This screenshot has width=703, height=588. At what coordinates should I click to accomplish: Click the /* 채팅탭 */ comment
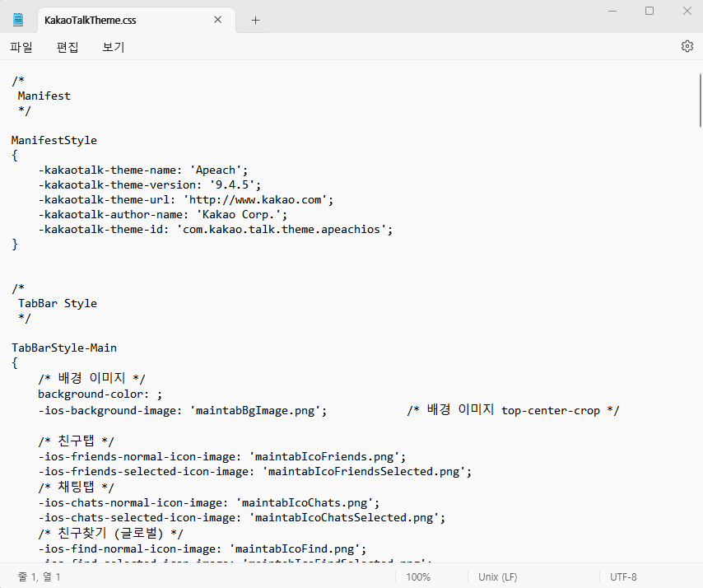(x=77, y=487)
